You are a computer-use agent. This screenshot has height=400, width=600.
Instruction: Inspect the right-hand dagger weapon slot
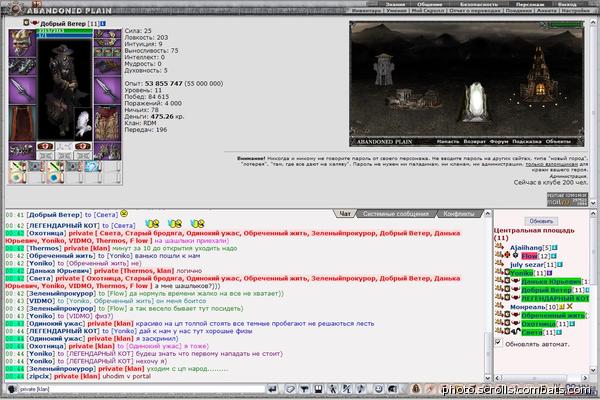(x=108, y=90)
